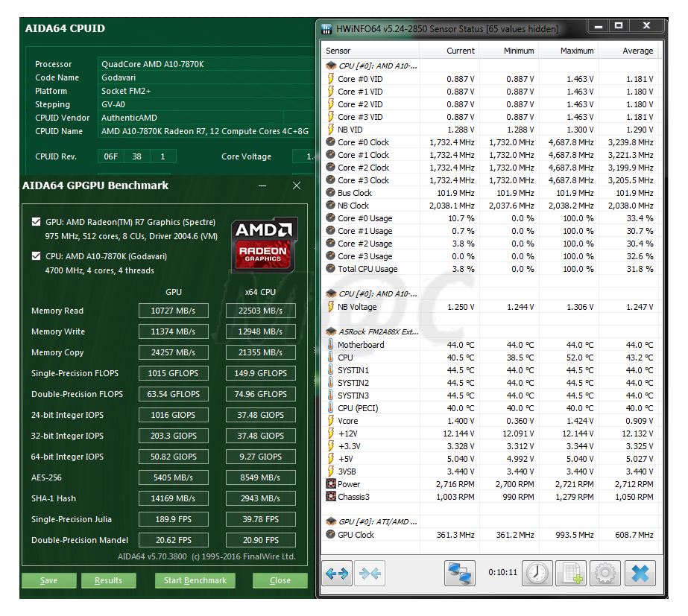
Task: Open the Results button in AIDA64 benchmark
Action: pyautogui.click(x=108, y=580)
